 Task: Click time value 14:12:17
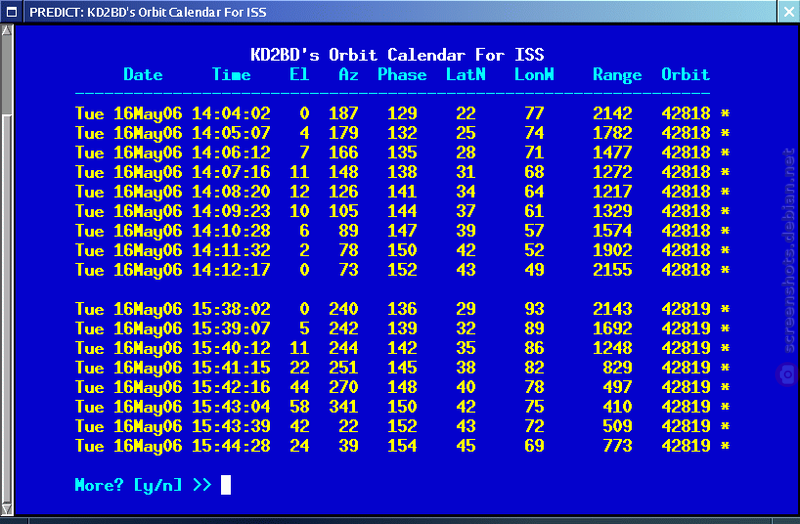pos(231,270)
